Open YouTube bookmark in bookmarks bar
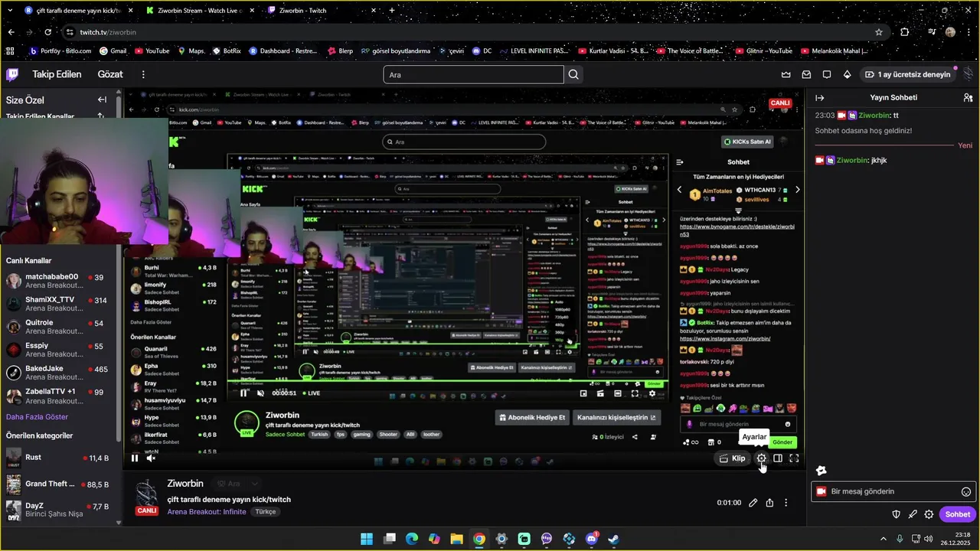 coord(152,51)
